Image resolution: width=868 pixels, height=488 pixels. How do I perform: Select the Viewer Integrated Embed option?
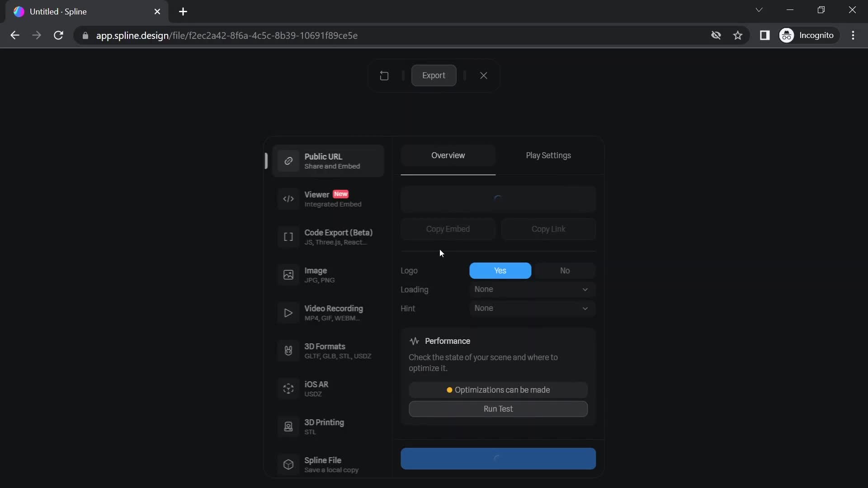click(328, 199)
